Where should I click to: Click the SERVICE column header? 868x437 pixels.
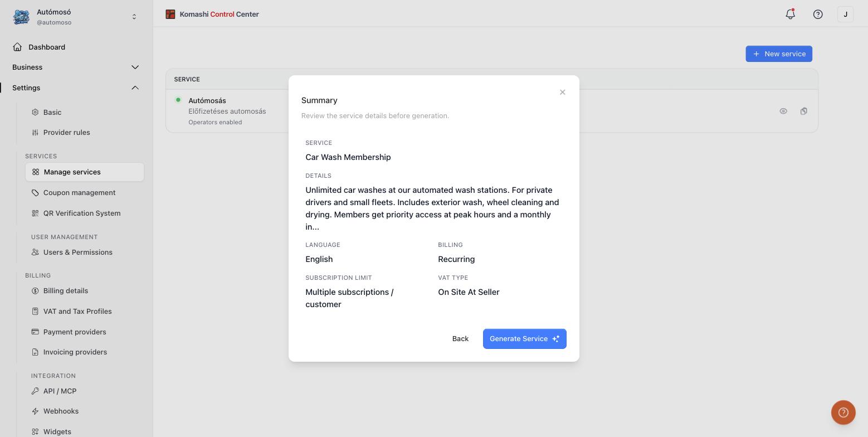pos(187,79)
